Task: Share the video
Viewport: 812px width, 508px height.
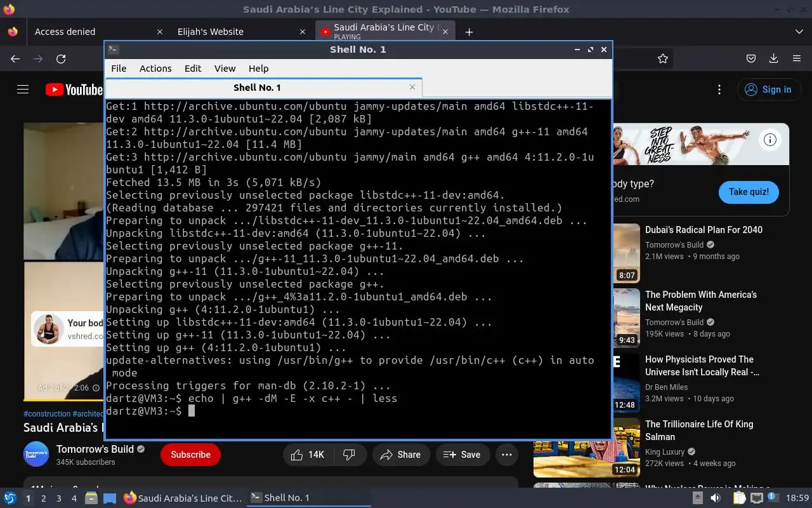Action: tap(401, 455)
